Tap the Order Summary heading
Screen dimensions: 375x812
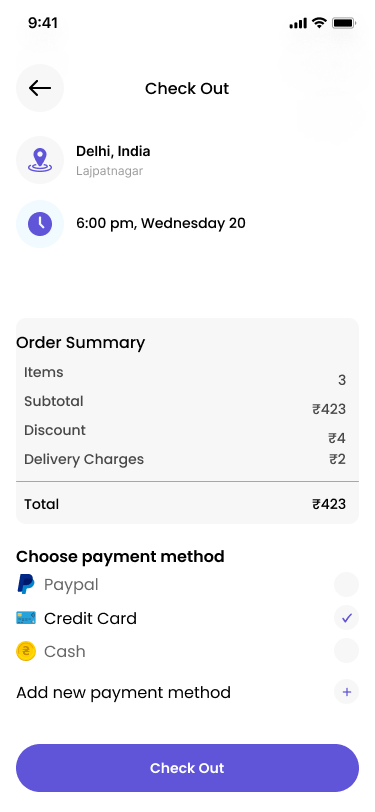80,343
